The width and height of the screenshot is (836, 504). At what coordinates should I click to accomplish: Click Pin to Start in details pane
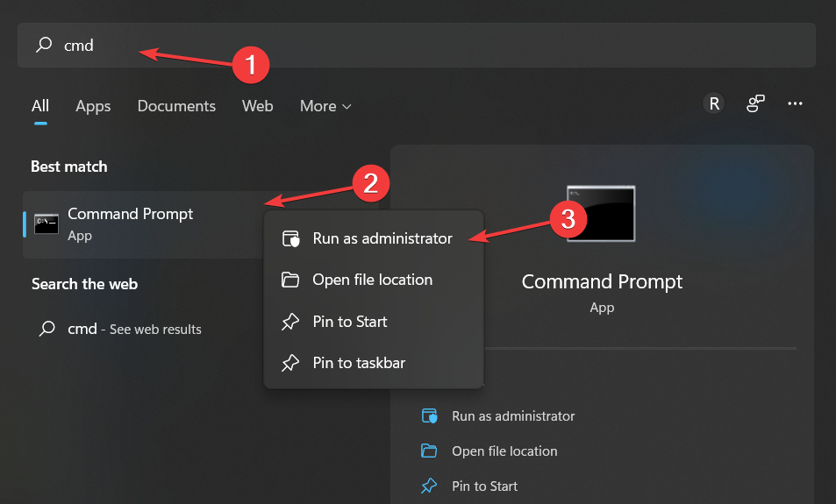[x=484, y=486]
